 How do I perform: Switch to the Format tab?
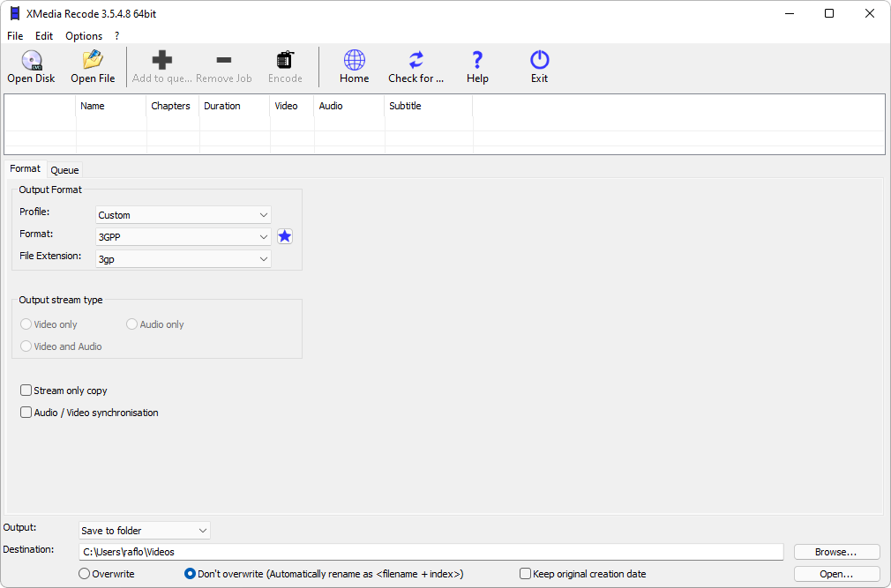pos(25,168)
